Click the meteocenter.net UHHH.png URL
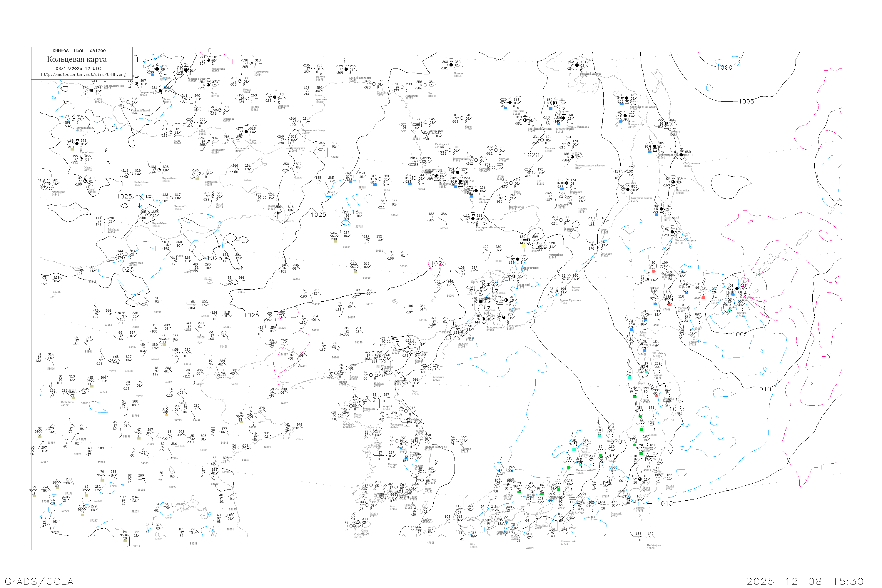The width and height of the screenshot is (882, 588). 83,75
